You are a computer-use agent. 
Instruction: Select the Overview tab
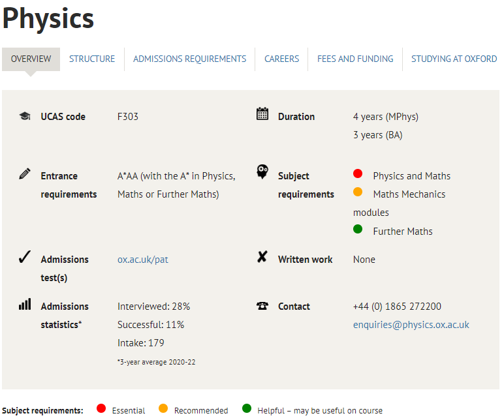tap(31, 59)
